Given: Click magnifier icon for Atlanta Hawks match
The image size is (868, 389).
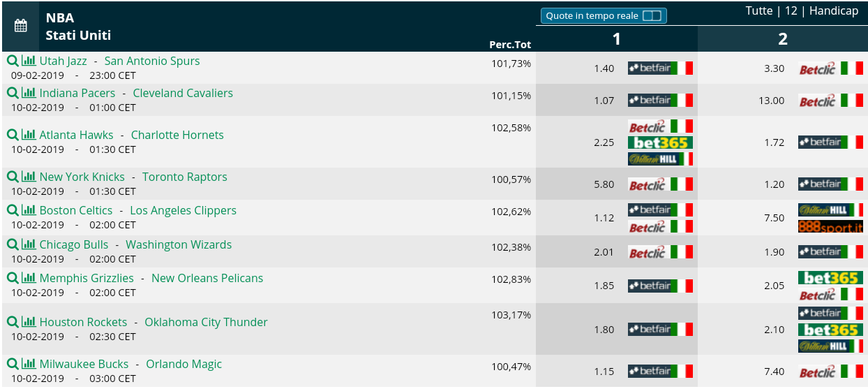Looking at the screenshot, I should pos(13,135).
